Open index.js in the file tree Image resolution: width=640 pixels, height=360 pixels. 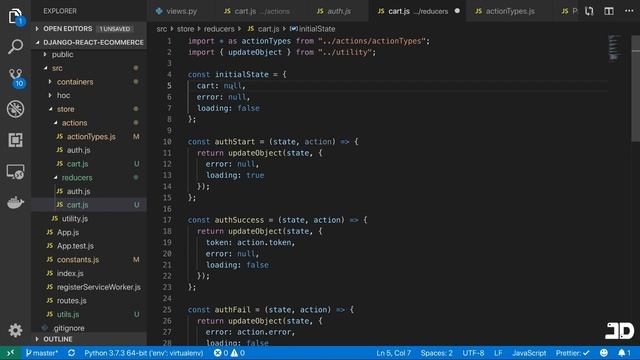(89, 273)
